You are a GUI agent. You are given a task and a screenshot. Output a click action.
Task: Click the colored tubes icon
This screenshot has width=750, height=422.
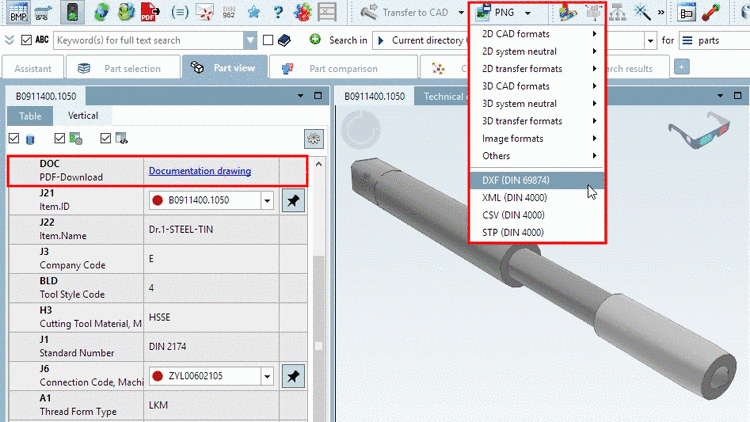click(x=568, y=12)
